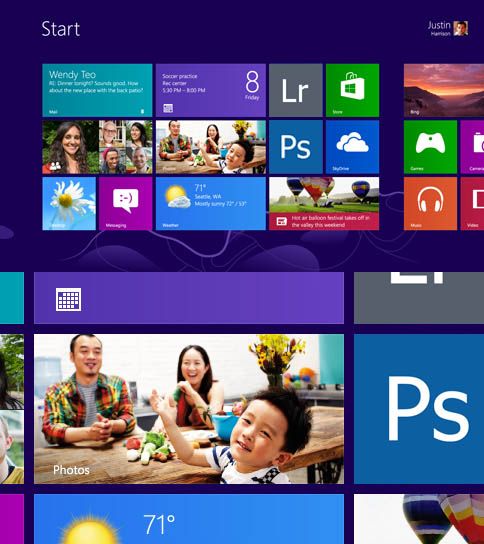This screenshot has width=484, height=544.
Task: Open the orange Music headphones tile
Action: click(x=430, y=204)
